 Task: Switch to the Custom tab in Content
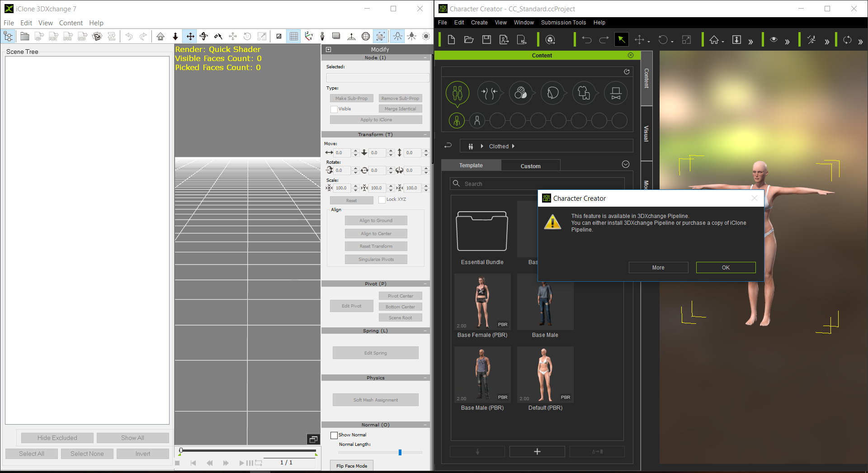click(x=530, y=166)
